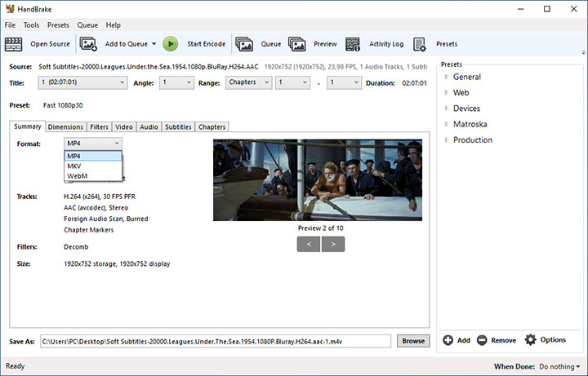The height and width of the screenshot is (376, 588).
Task: Click the Start Encode label
Action: (207, 44)
